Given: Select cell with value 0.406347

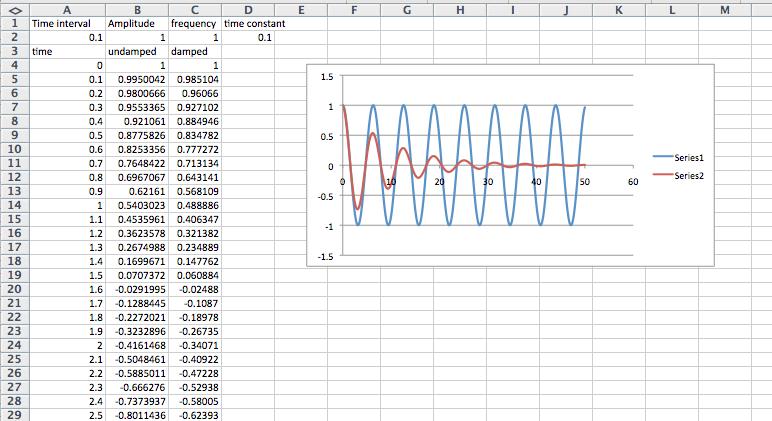Looking at the screenshot, I should [195, 219].
